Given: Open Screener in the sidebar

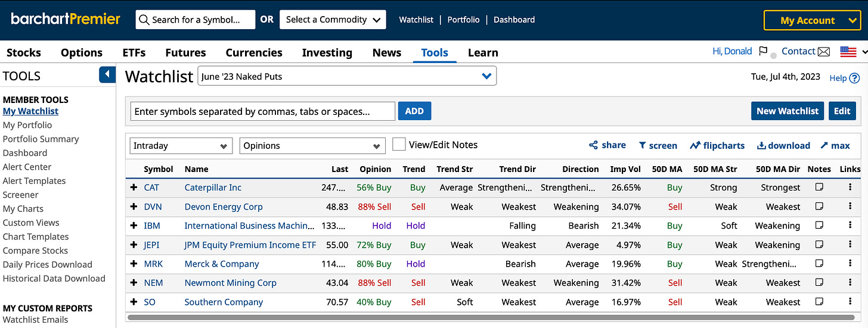Looking at the screenshot, I should click(20, 195).
